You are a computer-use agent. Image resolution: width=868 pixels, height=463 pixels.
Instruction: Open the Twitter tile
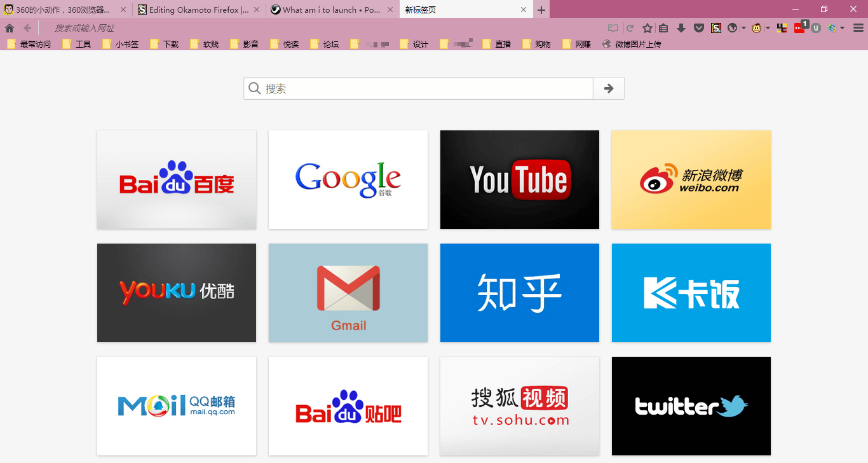691,406
